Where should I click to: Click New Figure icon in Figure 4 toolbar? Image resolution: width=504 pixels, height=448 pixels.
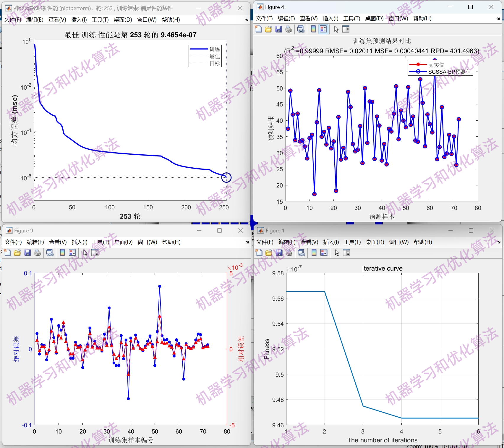click(x=259, y=29)
